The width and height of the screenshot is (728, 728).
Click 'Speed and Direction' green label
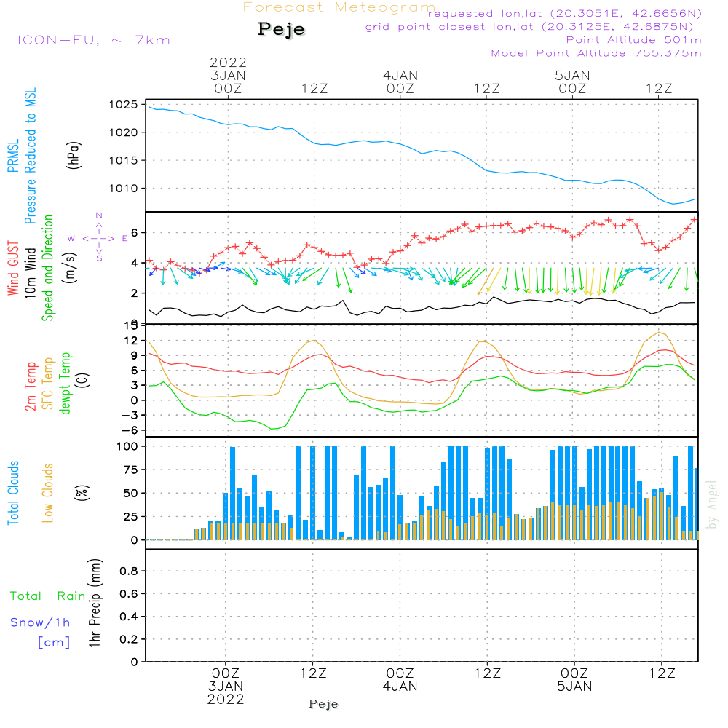(47, 268)
